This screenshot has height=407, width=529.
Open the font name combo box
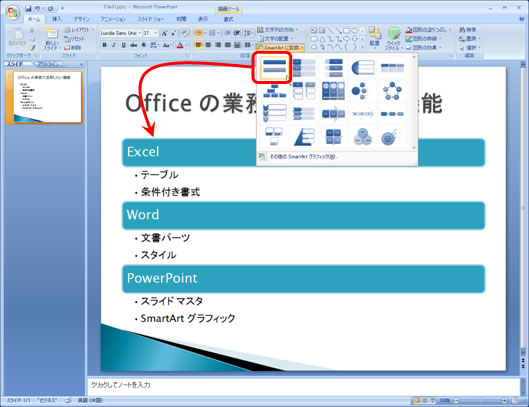click(120, 33)
